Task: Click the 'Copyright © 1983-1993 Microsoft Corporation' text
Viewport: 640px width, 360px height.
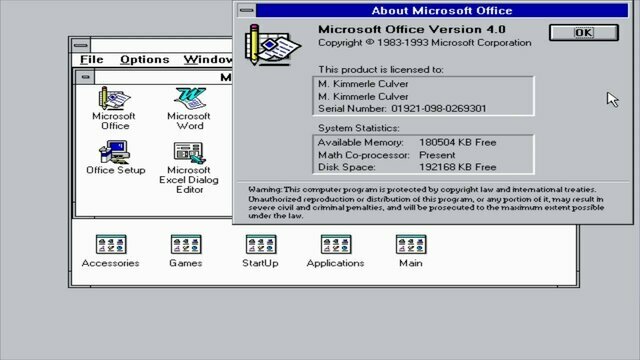Action: click(424, 42)
